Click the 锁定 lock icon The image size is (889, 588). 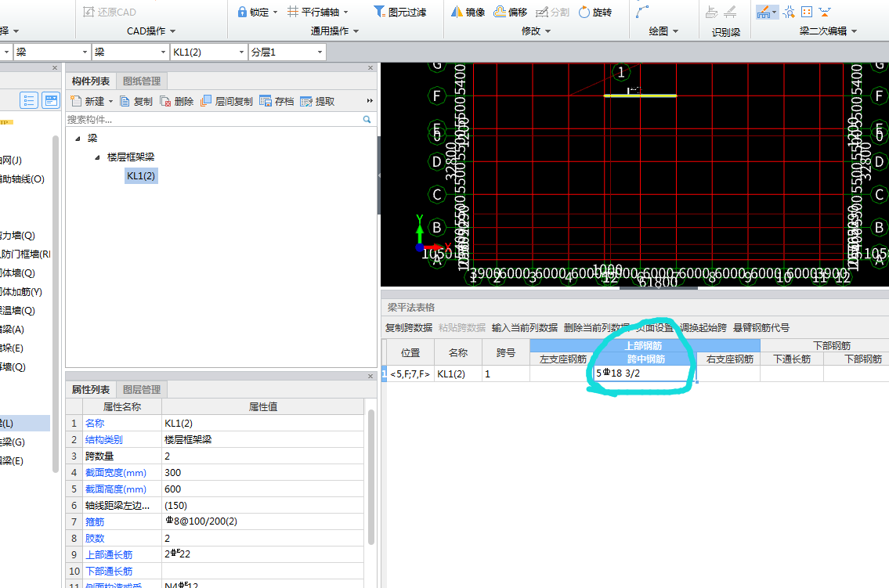pyautogui.click(x=242, y=12)
